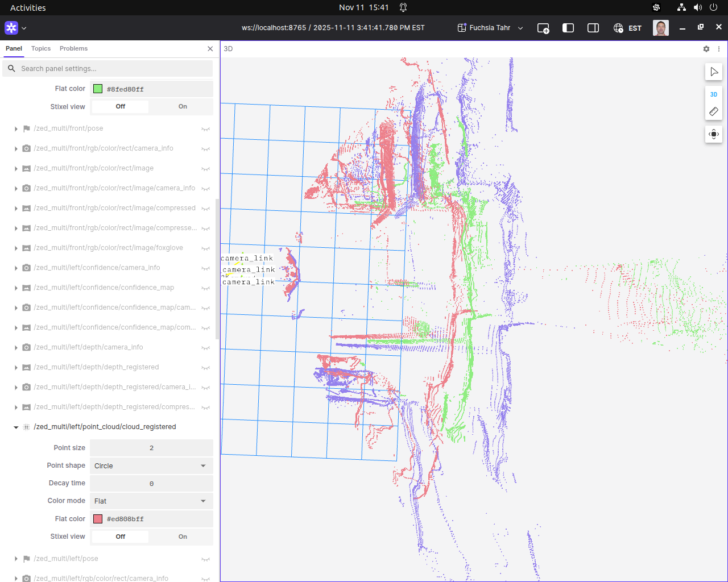Show the /zed_multi/left/depth/depth_registered topic
This screenshot has width=728, height=582.
coord(205,368)
